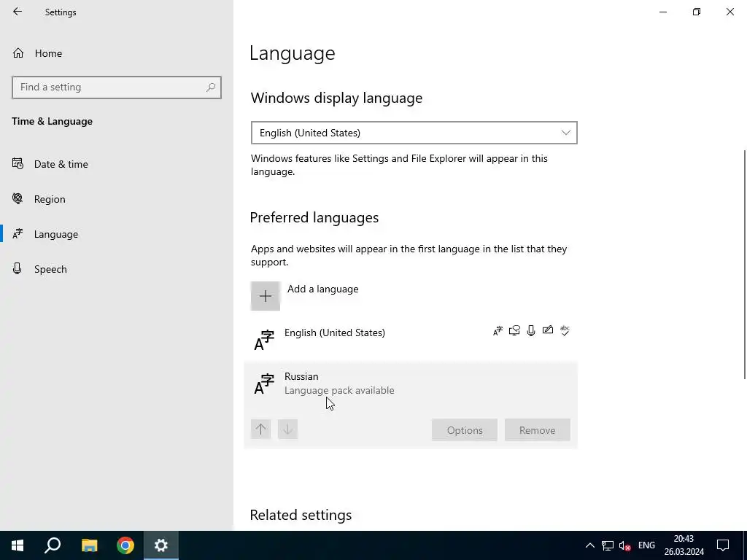Minimize the Settings window

click(663, 12)
